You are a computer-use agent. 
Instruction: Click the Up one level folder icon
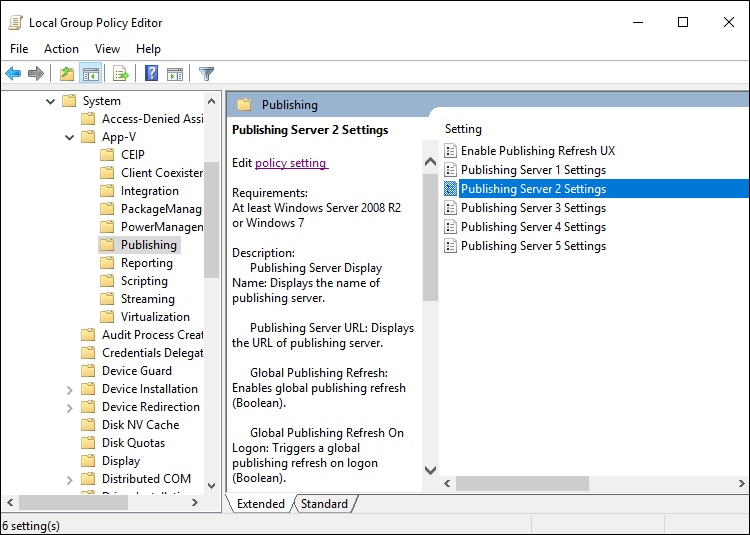(66, 73)
